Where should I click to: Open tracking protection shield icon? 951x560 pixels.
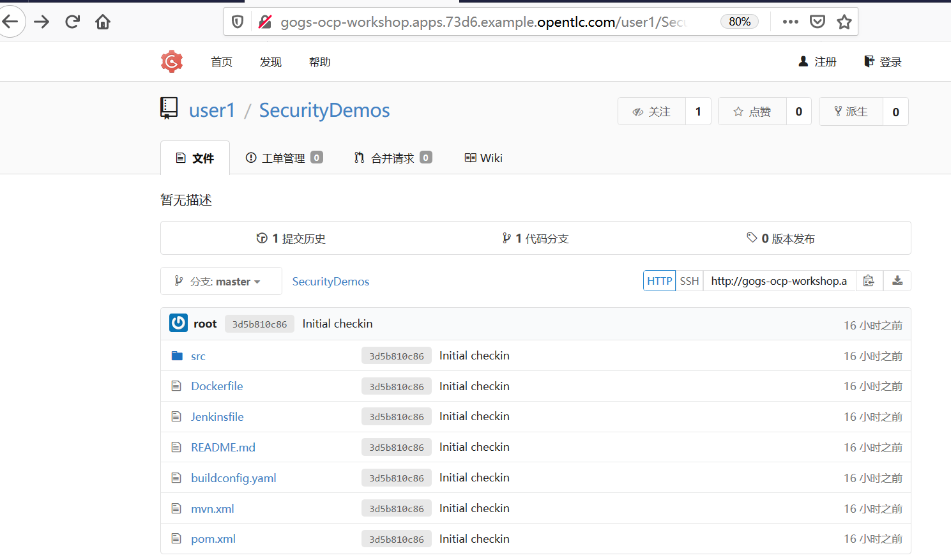tap(238, 22)
